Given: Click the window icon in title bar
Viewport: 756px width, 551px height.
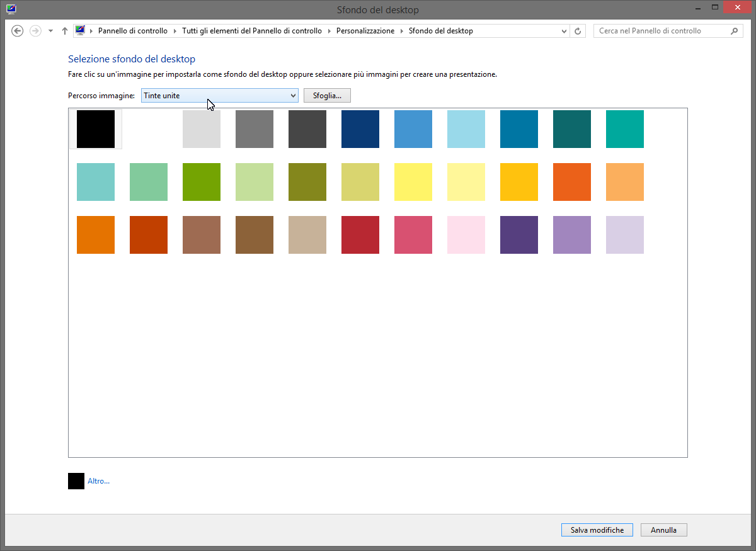Looking at the screenshot, I should pyautogui.click(x=11, y=9).
